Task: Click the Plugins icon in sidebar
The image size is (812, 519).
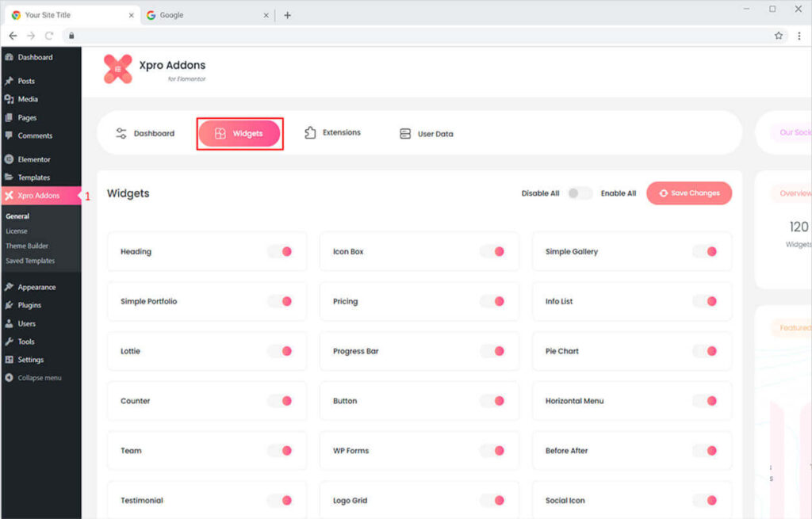Action: point(9,305)
